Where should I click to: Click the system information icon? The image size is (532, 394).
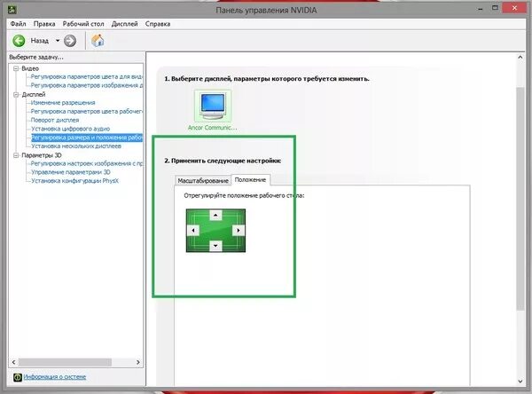(x=18, y=377)
